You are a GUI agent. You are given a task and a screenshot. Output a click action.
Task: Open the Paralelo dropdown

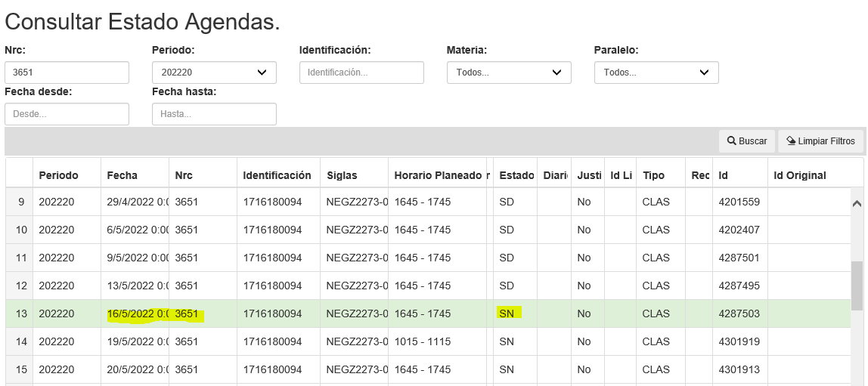[656, 73]
